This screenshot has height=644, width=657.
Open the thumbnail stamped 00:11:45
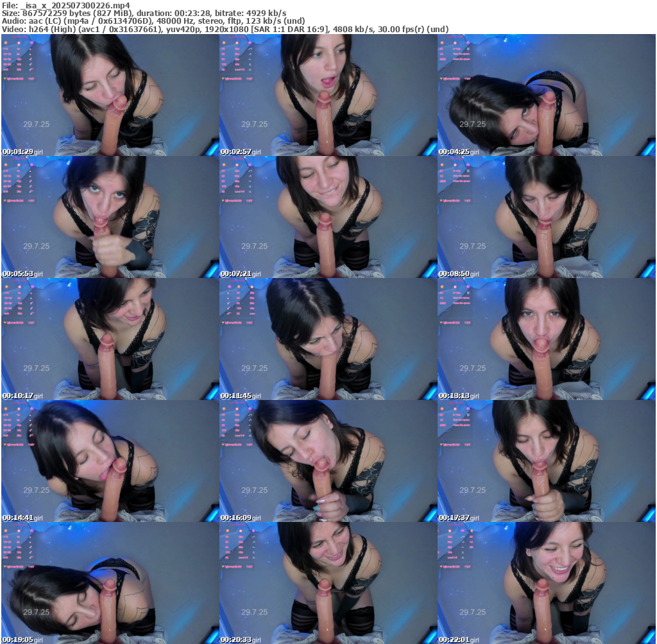click(x=328, y=339)
